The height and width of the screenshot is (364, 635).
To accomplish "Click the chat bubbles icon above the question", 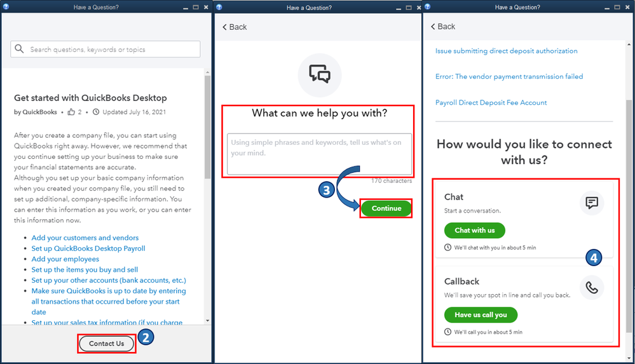I will 320,74.
